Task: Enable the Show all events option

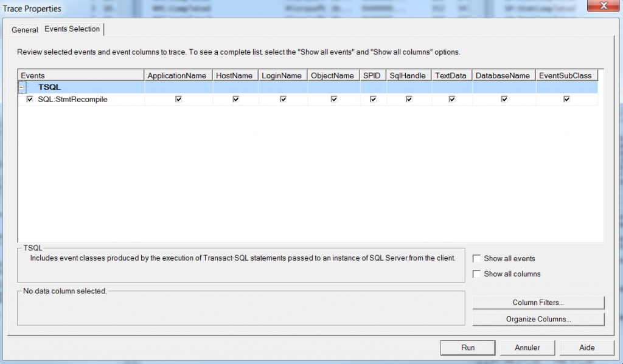Action: tap(477, 258)
